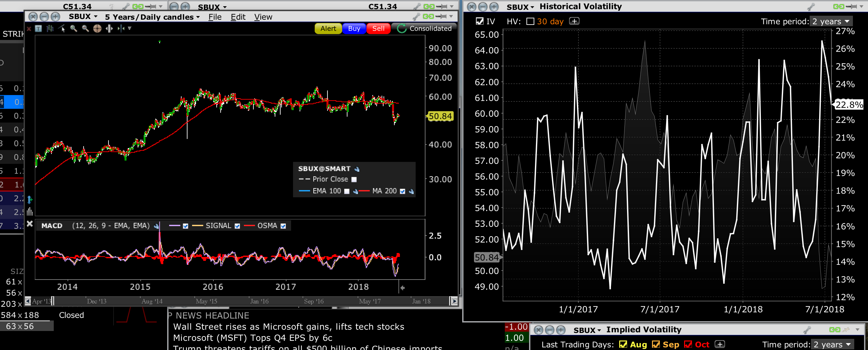Open wrench in Implied Volatility window
This screenshot has width=868, height=350.
point(807,330)
